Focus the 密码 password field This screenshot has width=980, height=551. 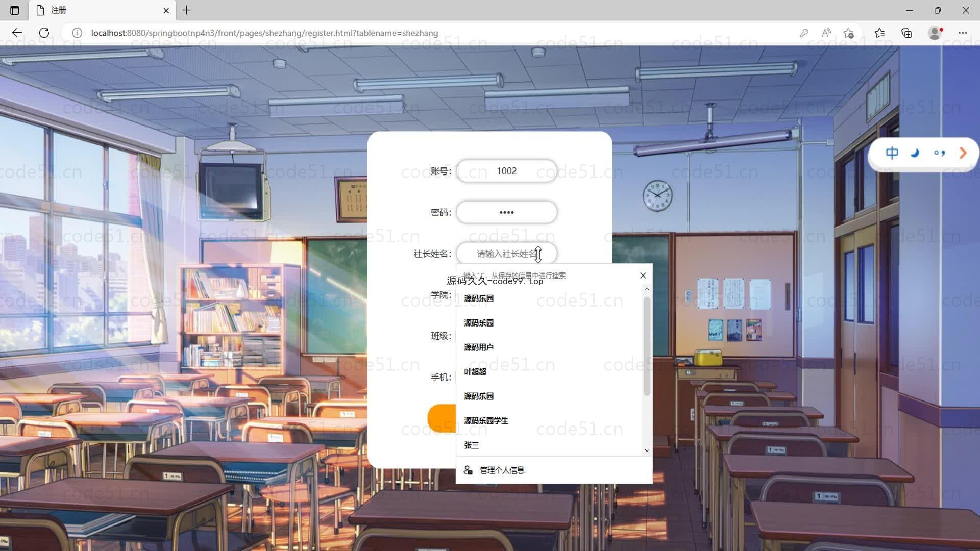click(506, 212)
